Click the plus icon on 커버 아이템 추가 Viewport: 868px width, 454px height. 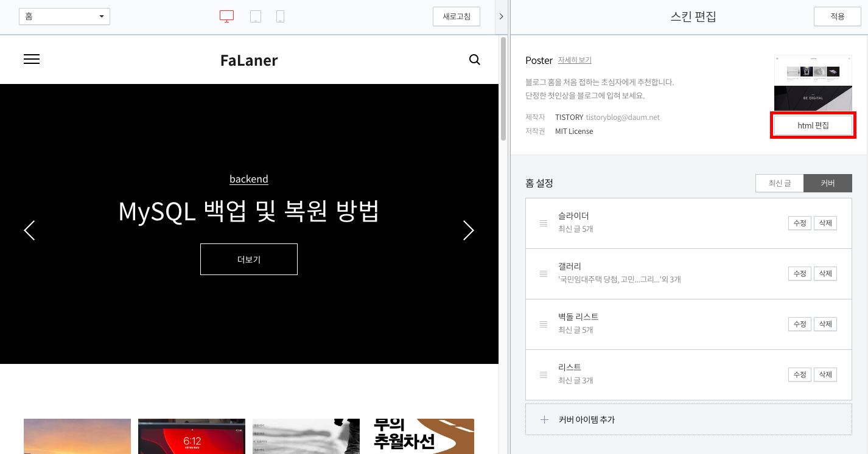(x=544, y=419)
